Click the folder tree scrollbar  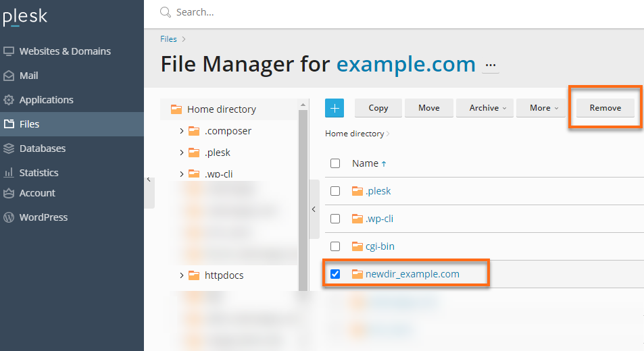coord(303,200)
